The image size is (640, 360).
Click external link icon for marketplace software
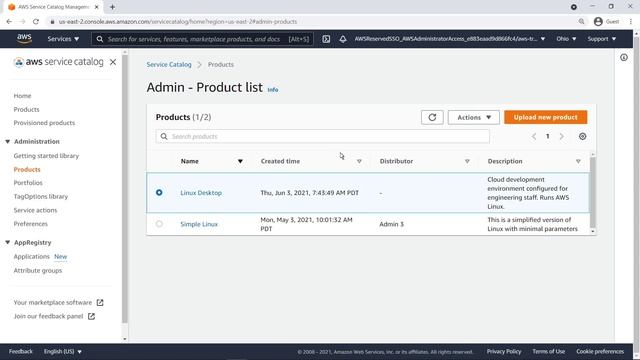100,302
